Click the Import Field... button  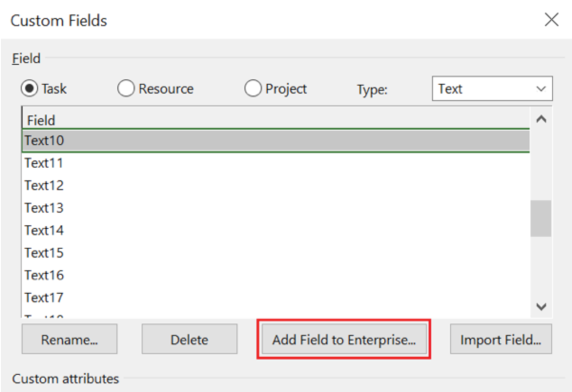(x=501, y=340)
